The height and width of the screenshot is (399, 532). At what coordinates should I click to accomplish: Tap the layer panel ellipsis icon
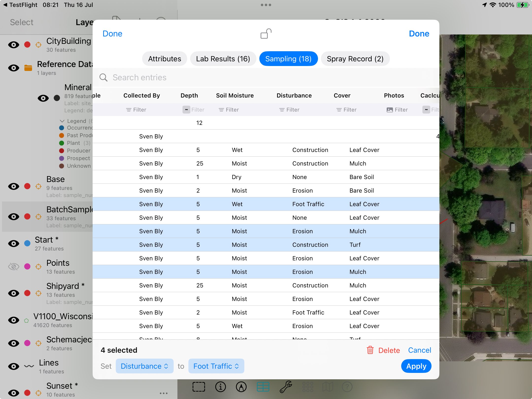click(164, 393)
